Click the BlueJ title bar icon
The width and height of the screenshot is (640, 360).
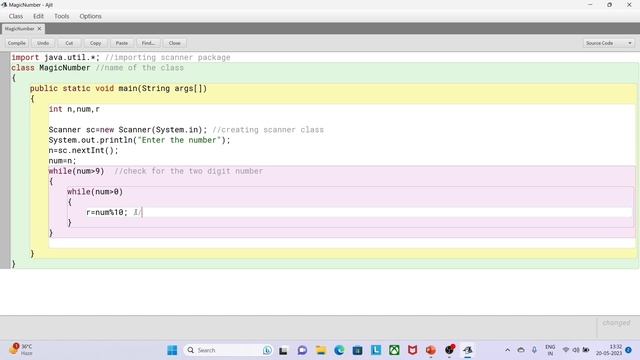(4, 5)
